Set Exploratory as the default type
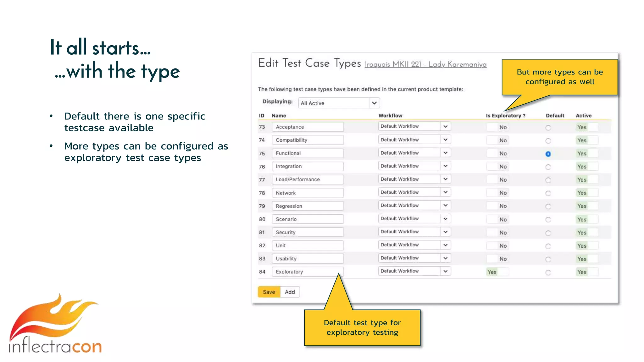The image size is (644, 362). [548, 272]
